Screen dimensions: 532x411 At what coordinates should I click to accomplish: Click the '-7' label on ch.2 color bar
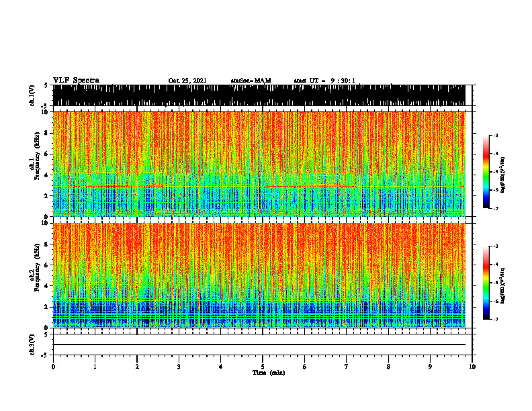(495, 319)
